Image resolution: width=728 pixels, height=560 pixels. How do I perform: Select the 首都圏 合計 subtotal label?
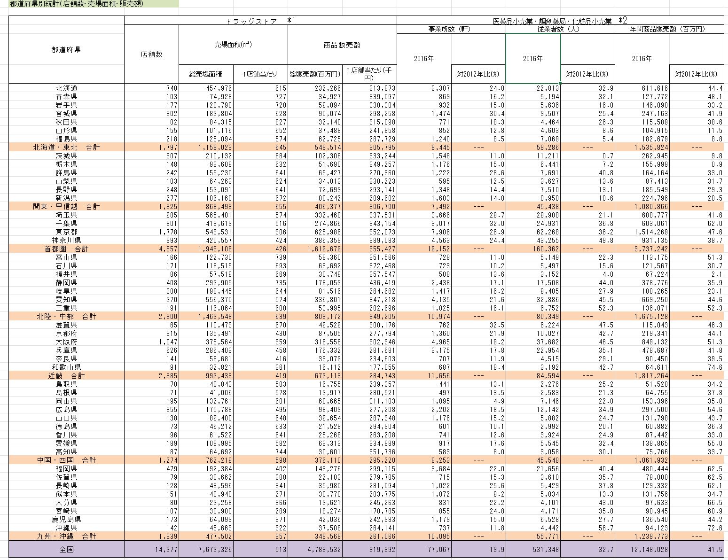[66, 249]
